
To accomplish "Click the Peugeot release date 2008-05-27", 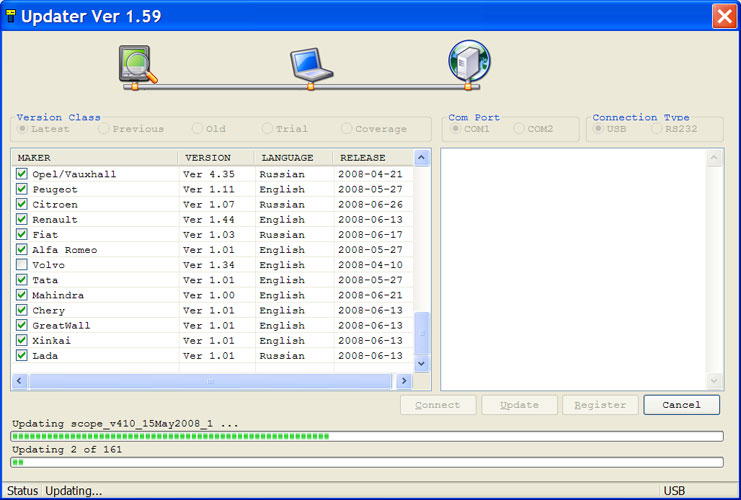I will point(370,189).
